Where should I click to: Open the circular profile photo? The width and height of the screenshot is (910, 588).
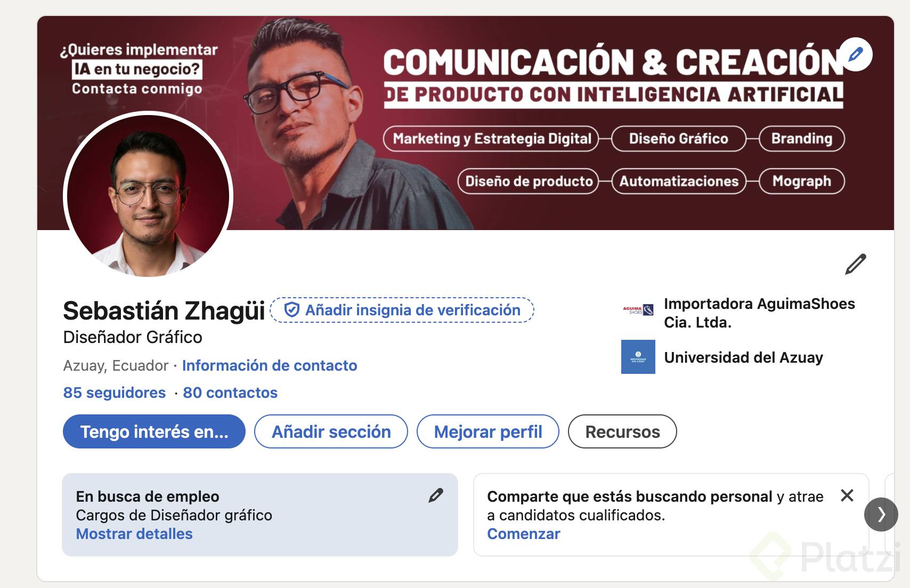[148, 196]
